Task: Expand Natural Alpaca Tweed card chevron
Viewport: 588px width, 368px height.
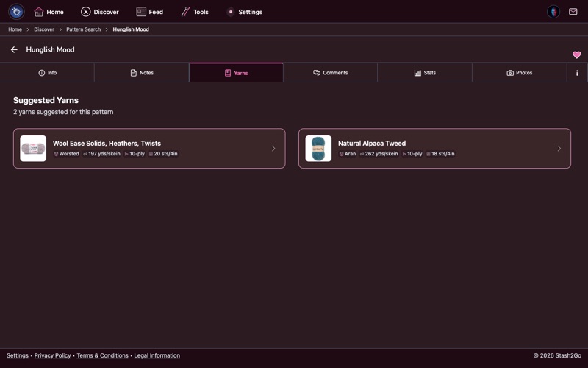Action: pos(559,149)
